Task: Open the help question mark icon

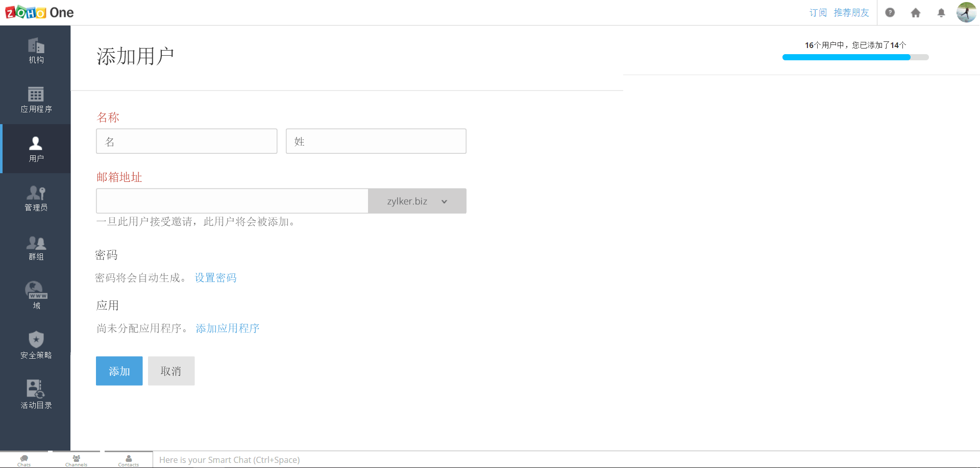Action: (890, 12)
